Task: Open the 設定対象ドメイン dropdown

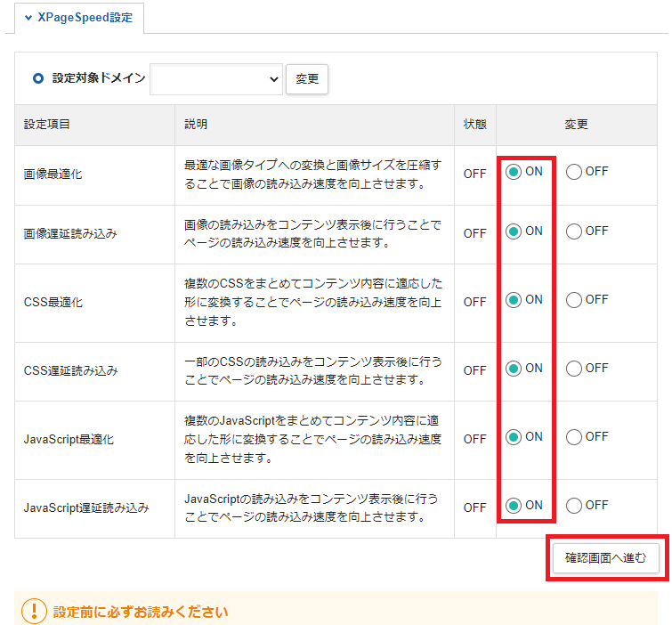Action: 216,79
